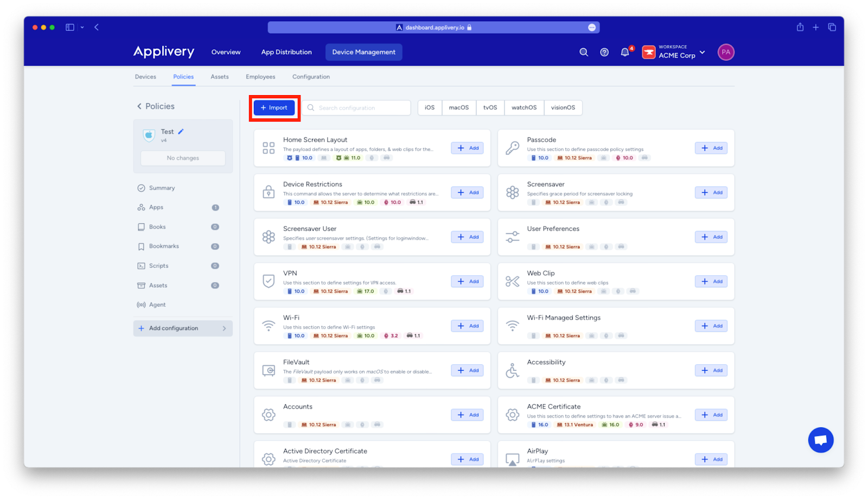This screenshot has width=868, height=499.
Task: Open the App Distribution menu
Action: (x=286, y=52)
